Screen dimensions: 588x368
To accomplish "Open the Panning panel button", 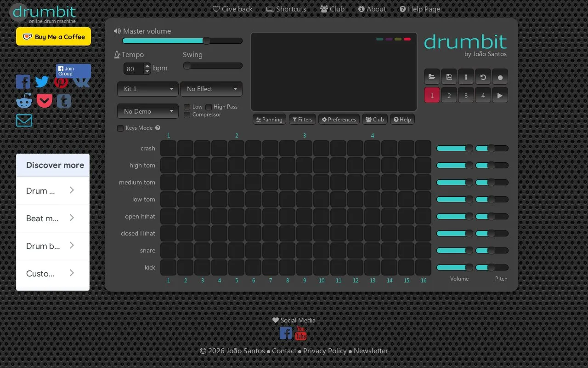I will 269,120.
